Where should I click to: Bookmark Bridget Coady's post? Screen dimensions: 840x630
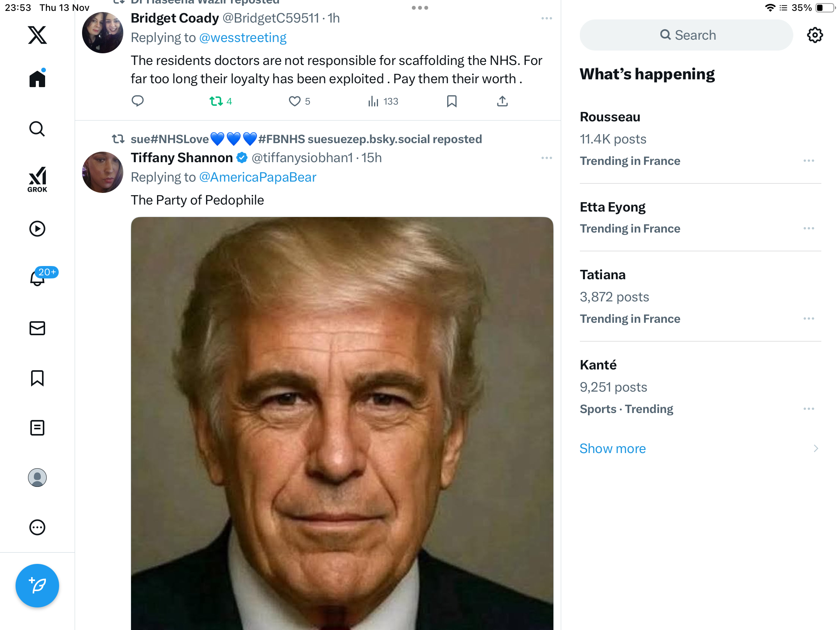tap(451, 101)
